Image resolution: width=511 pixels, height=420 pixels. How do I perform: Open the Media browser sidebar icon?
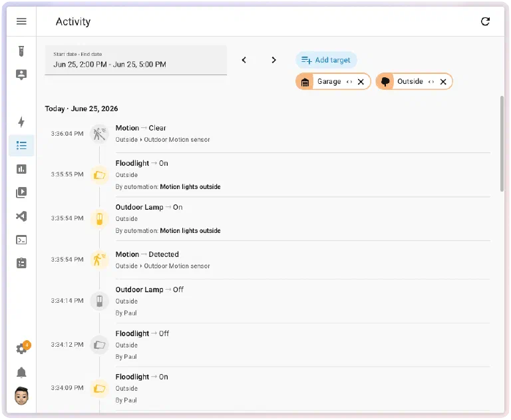tap(21, 192)
